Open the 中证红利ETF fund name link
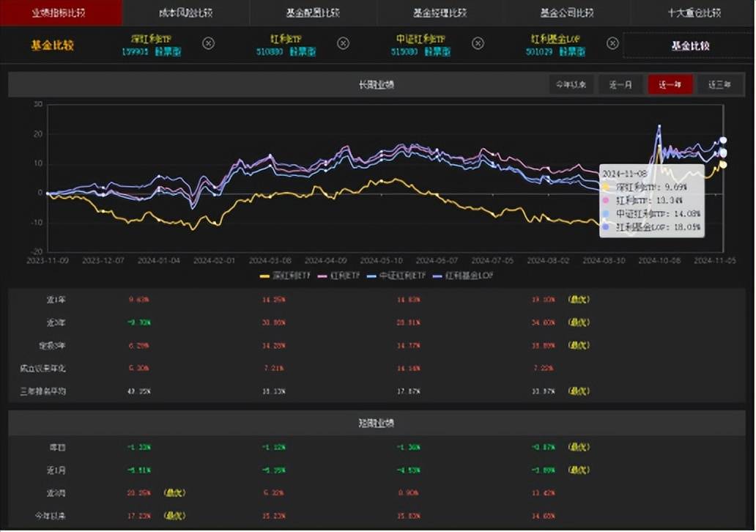 (420, 39)
